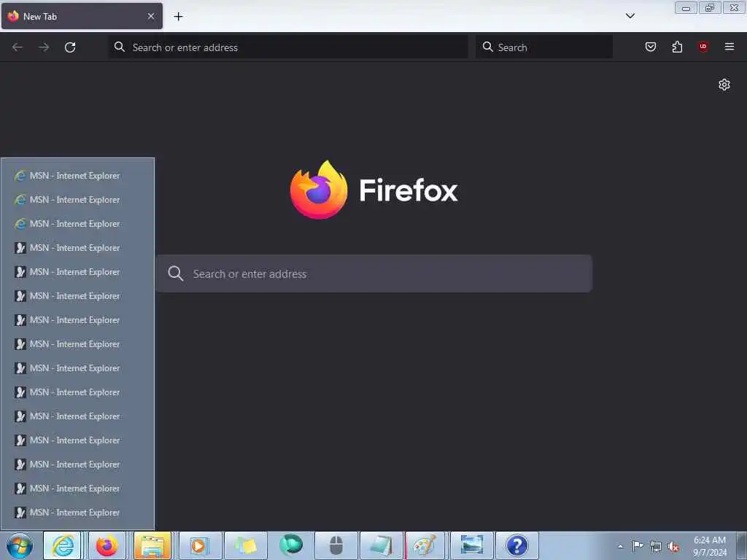The image size is (747, 560).
Task: Go back with the Firefox back arrow
Action: pyautogui.click(x=18, y=47)
